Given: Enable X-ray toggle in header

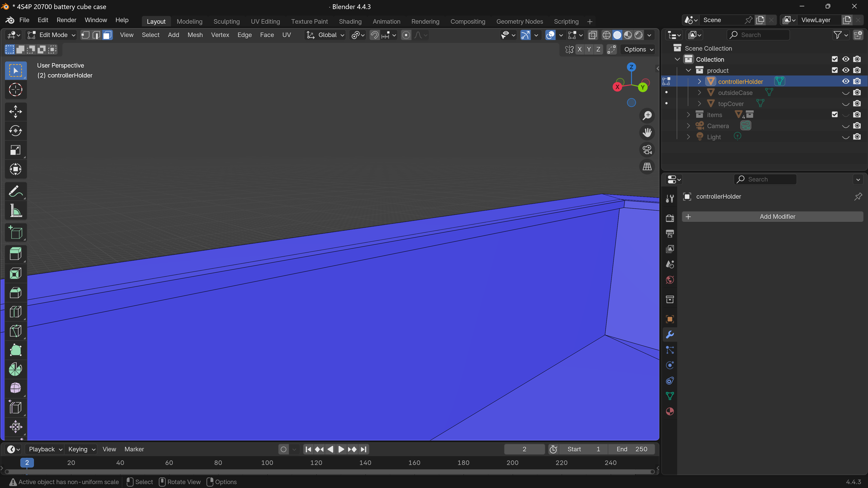Looking at the screenshot, I should [593, 35].
